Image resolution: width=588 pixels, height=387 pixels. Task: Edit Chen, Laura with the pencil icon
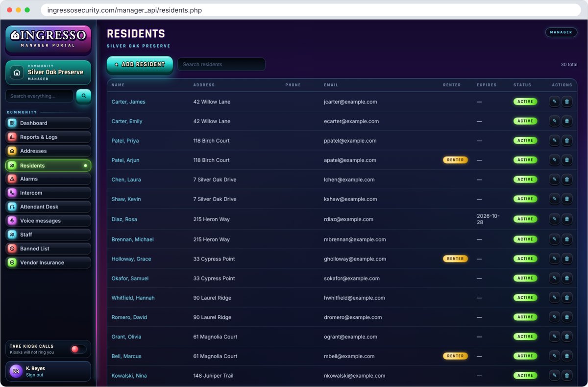pos(554,180)
